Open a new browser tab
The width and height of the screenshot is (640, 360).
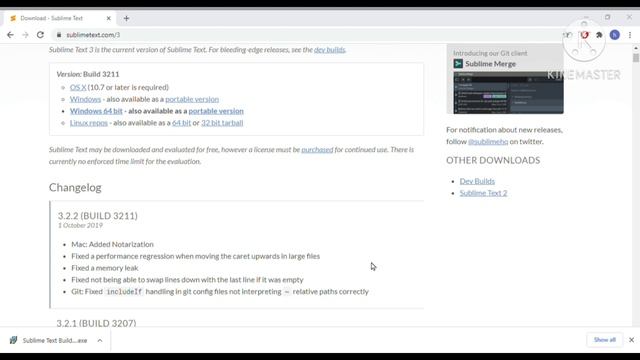click(x=126, y=18)
